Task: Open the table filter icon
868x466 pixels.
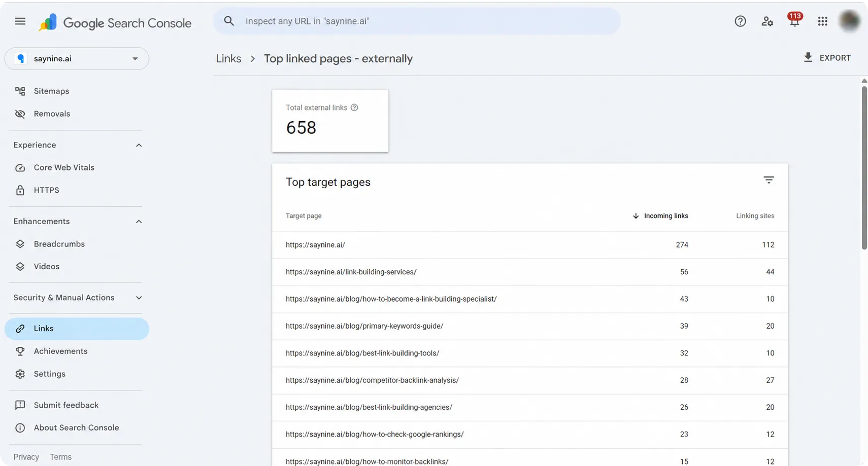Action: (769, 180)
